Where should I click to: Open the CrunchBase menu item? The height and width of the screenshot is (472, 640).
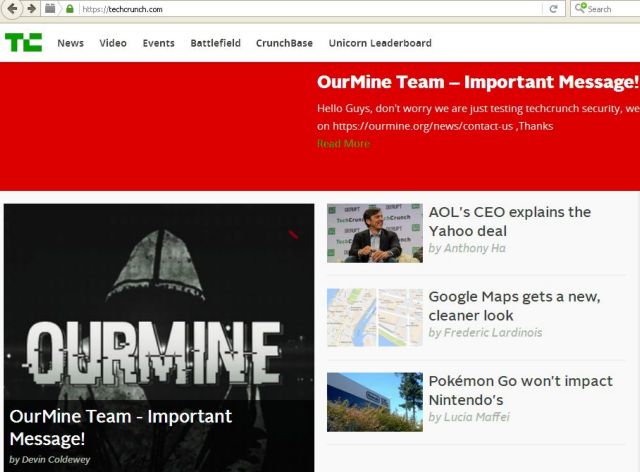click(284, 43)
